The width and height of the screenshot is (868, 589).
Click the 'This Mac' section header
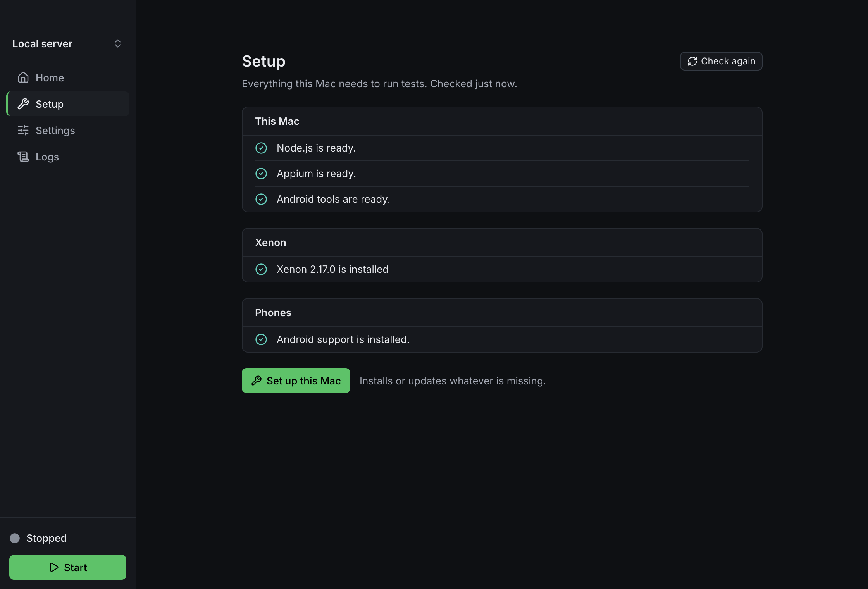(277, 121)
